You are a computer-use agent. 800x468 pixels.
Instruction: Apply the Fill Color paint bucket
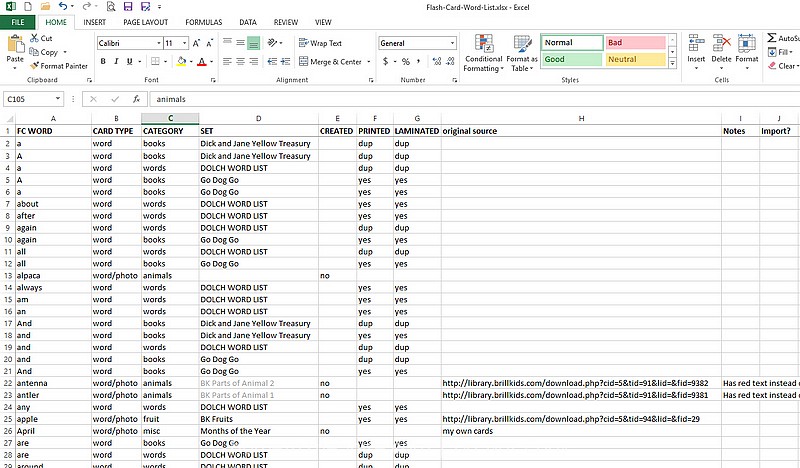tap(181, 62)
